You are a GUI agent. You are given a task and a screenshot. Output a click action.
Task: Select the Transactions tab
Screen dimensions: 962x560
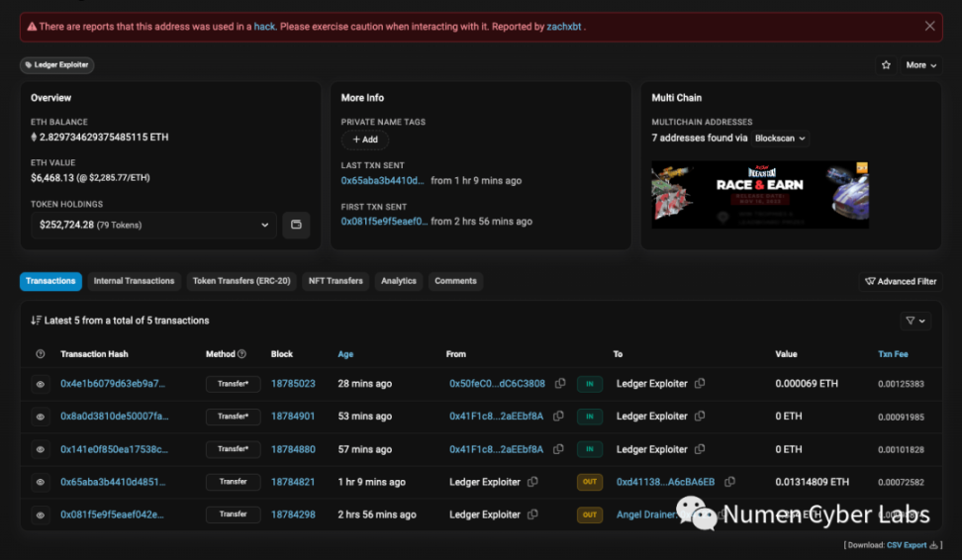coord(50,281)
